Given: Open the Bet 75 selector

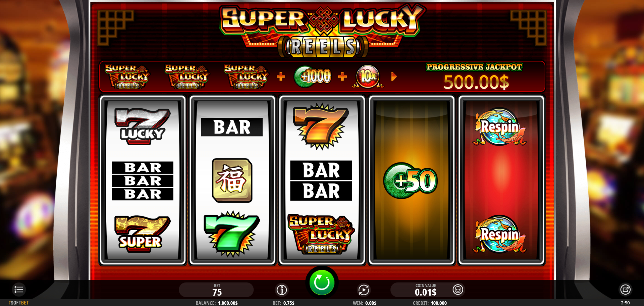Looking at the screenshot, I should (x=216, y=290).
